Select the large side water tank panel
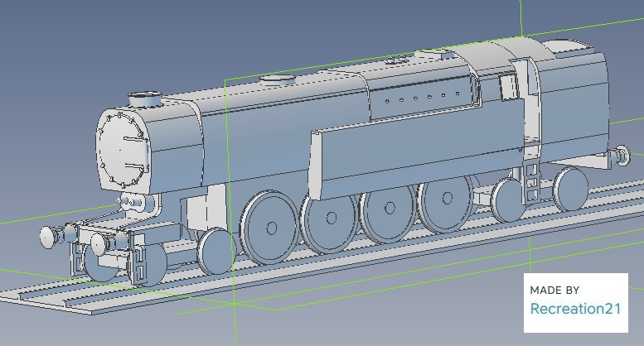This screenshot has width=644, height=346. coord(414,155)
